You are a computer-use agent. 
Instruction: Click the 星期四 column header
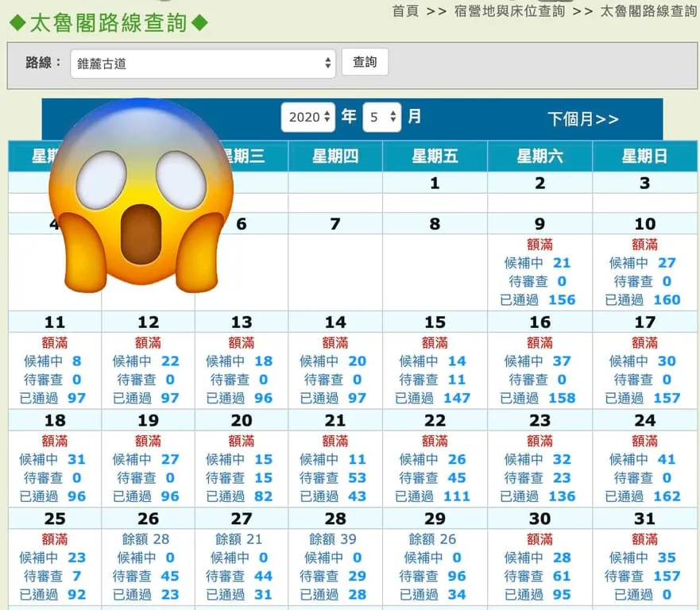335,156
